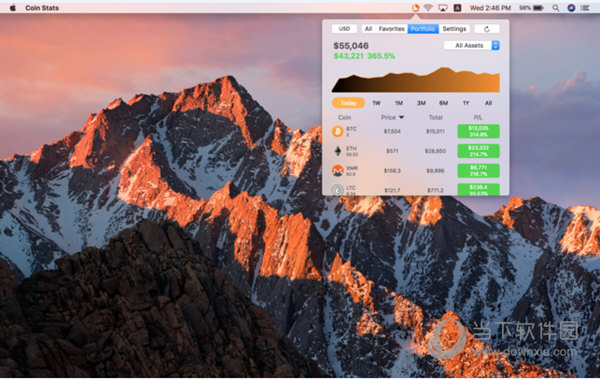The width and height of the screenshot is (600, 379).
Task: Click the XMR ticker label
Action: click(352, 168)
